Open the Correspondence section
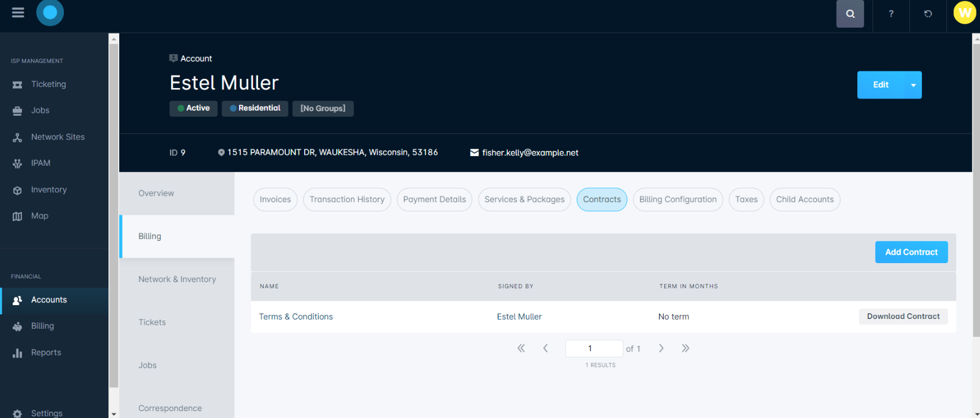This screenshot has height=418, width=980. click(x=177, y=408)
